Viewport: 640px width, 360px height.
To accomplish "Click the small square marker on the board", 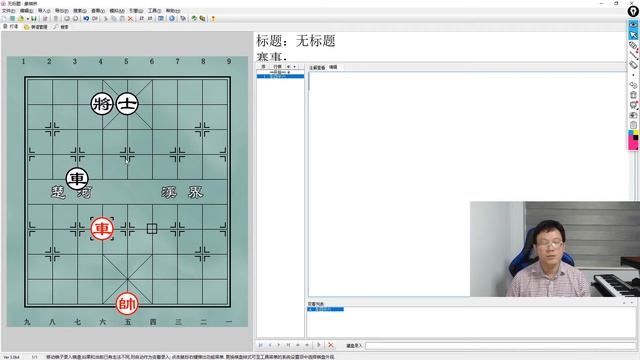I will click(x=152, y=229).
